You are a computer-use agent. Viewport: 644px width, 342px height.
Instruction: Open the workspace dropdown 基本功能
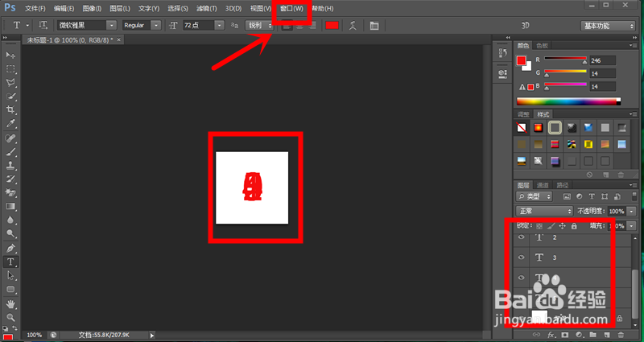coord(608,26)
